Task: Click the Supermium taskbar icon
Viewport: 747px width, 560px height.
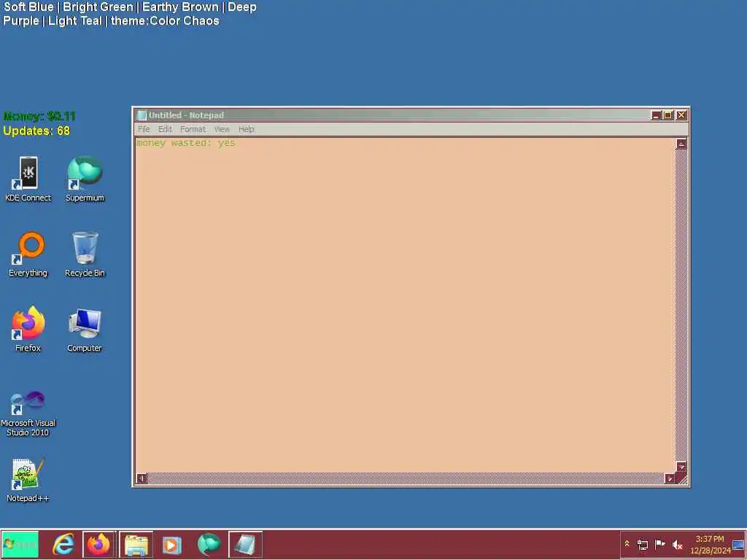Action: pyautogui.click(x=209, y=544)
